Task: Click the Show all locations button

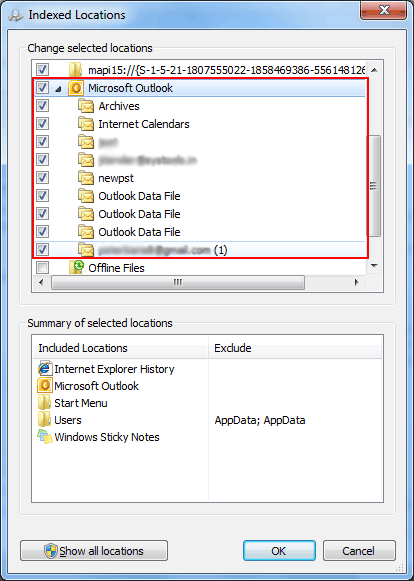Action: [x=94, y=551]
